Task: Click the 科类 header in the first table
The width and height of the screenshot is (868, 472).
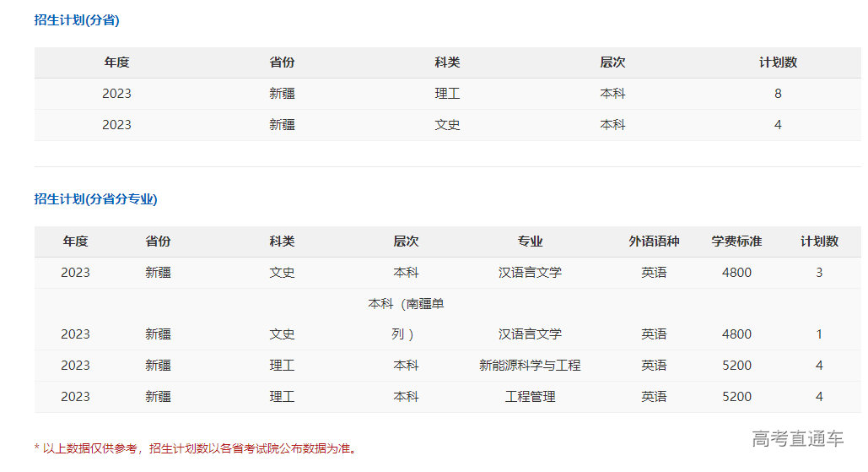Action: [447, 62]
